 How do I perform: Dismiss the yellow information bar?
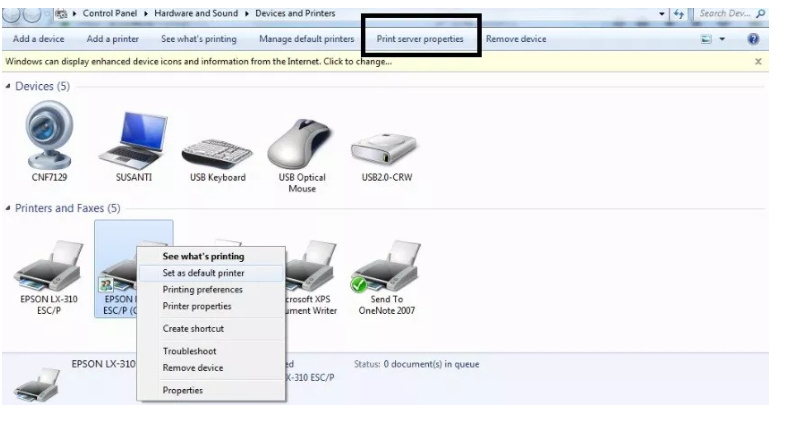point(758,62)
